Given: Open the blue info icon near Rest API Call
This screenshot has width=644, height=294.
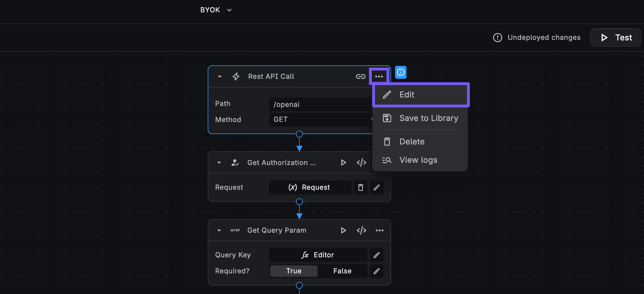Looking at the screenshot, I should 400,73.
